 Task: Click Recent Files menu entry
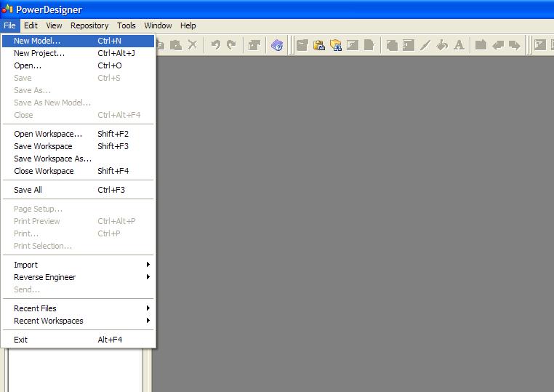pyautogui.click(x=78, y=308)
